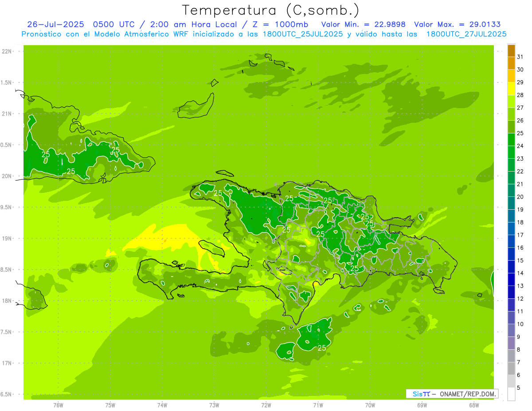Screen dimensions: 532x411
Task: Click the '68W' longitude axis label
Action: (x=474, y=405)
